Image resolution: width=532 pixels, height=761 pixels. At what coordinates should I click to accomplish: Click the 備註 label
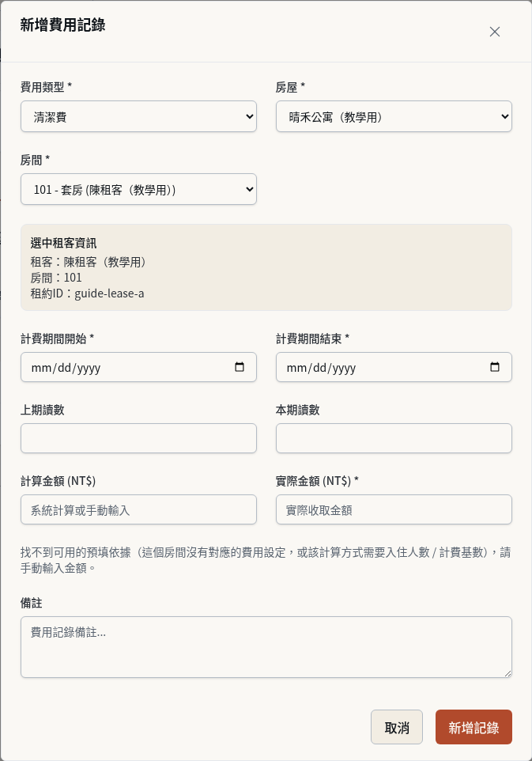coord(31,604)
